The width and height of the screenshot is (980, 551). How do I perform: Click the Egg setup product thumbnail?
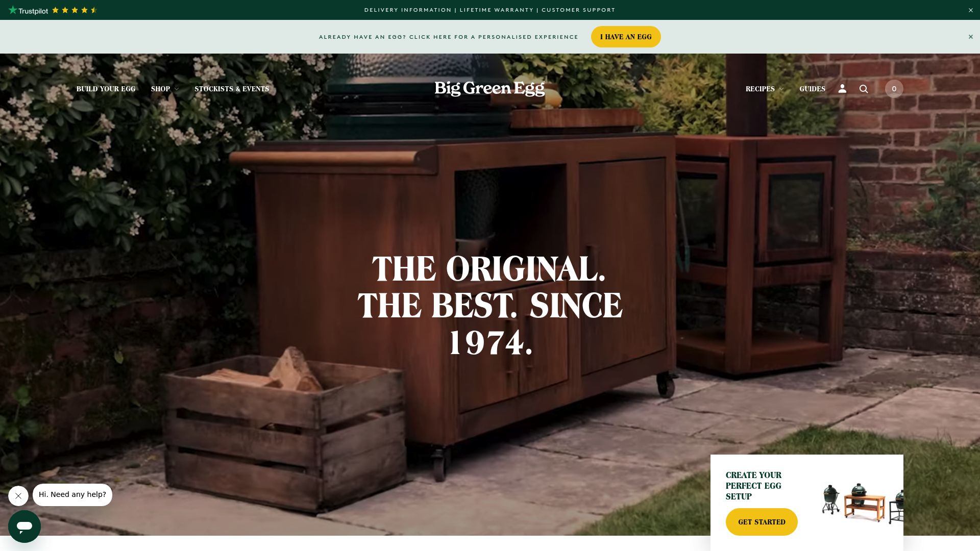click(862, 503)
